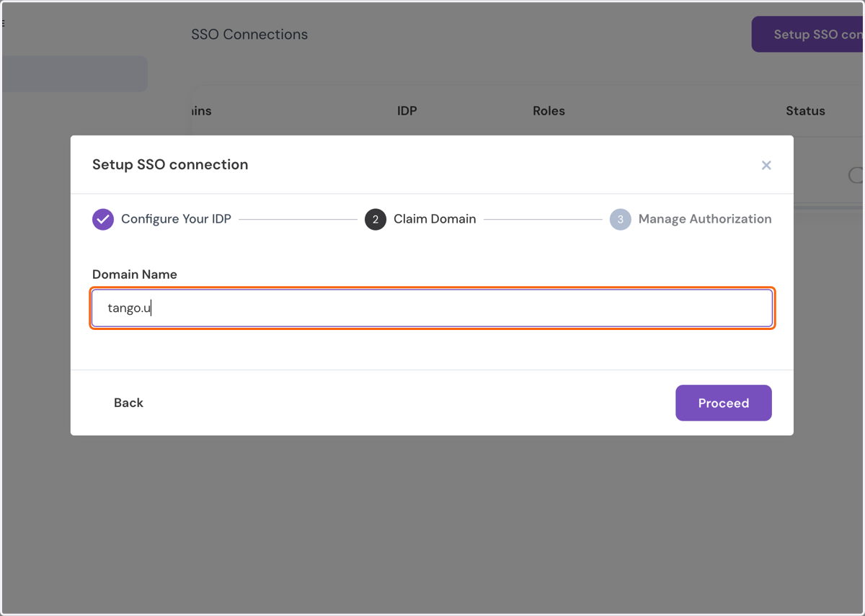Click the Status column header
Image resolution: width=865 pixels, height=616 pixels.
[805, 111]
